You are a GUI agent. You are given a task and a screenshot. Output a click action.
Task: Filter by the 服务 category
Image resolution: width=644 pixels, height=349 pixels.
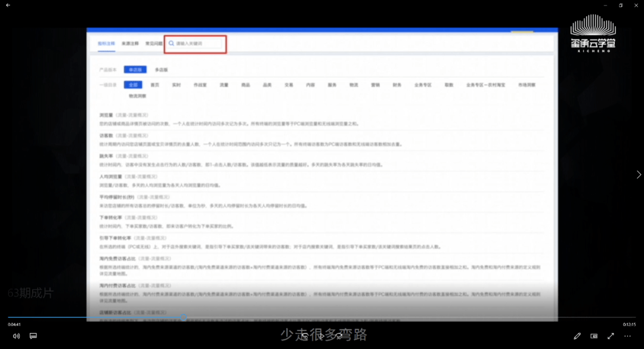332,85
